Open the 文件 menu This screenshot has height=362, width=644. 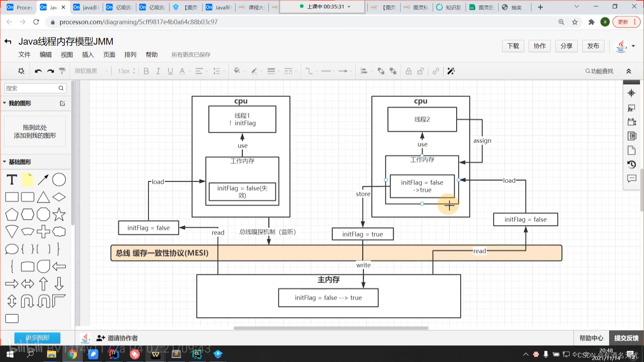click(x=24, y=55)
